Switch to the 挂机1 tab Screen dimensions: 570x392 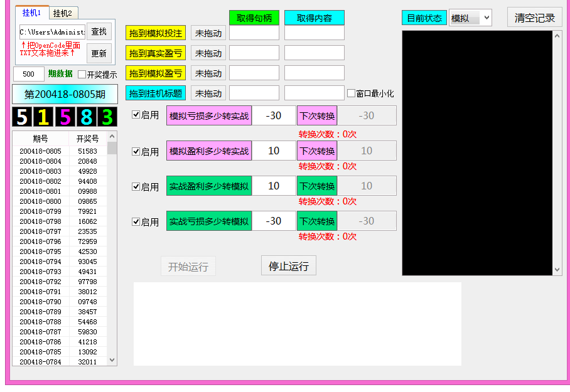[32, 13]
